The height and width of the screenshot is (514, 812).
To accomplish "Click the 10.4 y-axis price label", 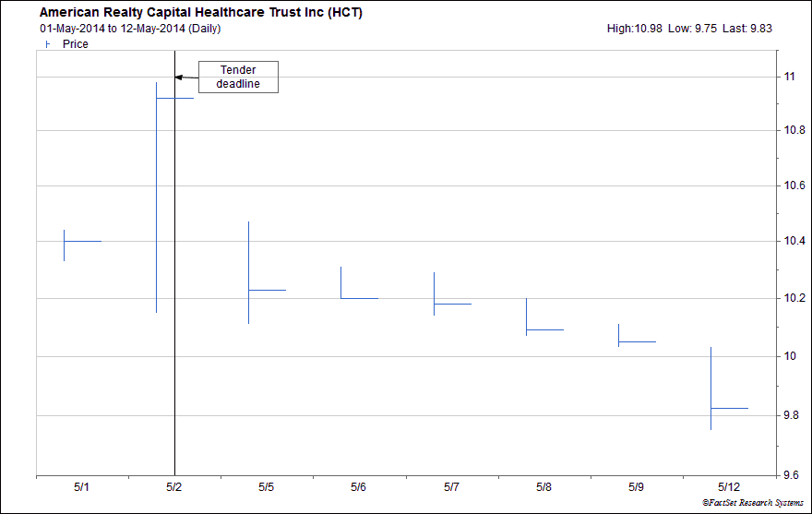I will point(794,241).
